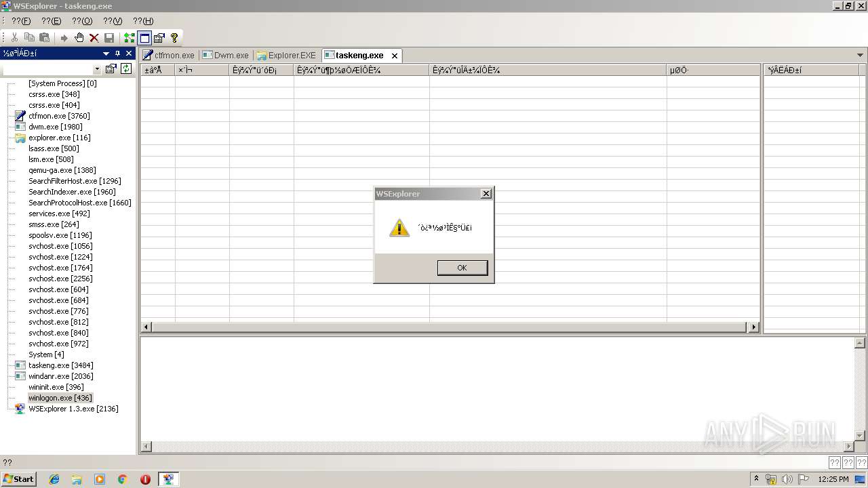Select windanr.exe [2036] in process list

tap(61, 376)
